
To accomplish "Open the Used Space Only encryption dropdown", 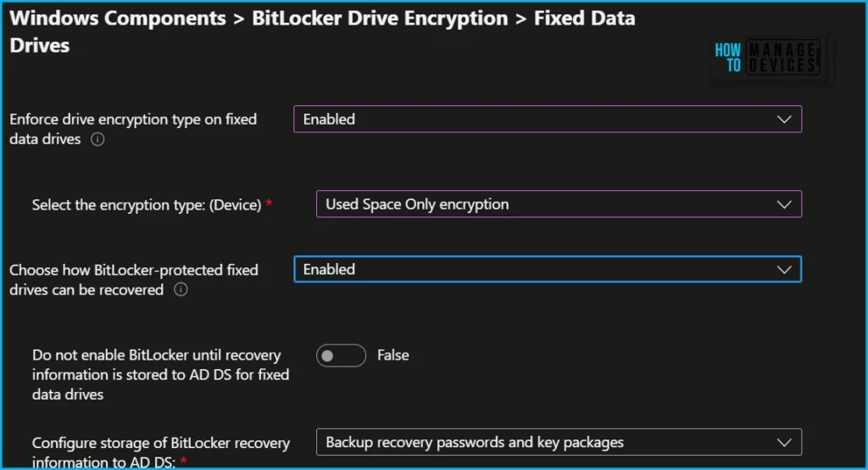I will coord(558,204).
